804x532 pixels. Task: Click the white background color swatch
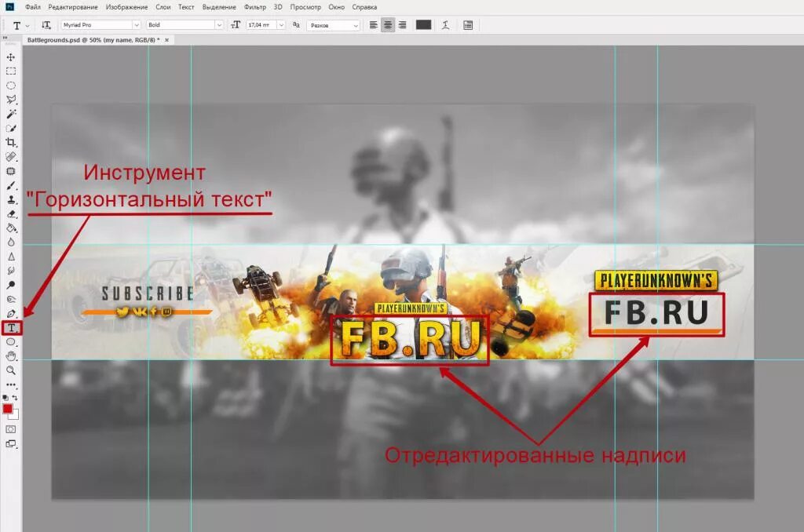click(x=16, y=416)
